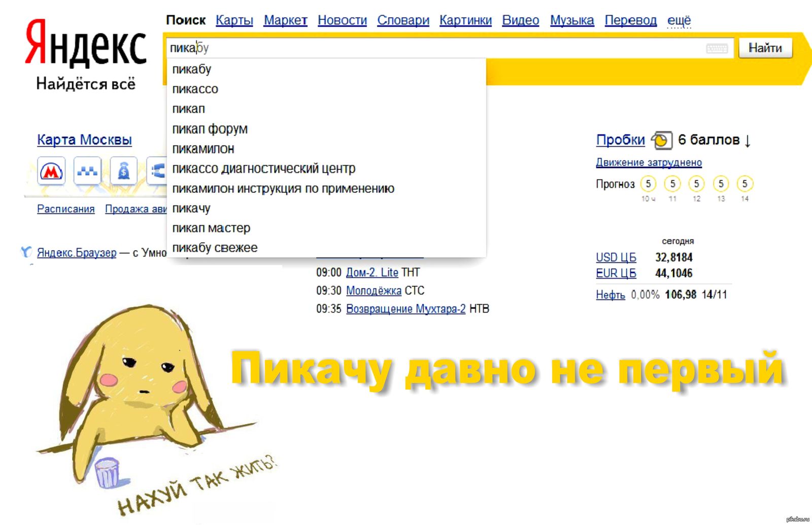
Task: Select the Поиск tab
Action: point(186,20)
